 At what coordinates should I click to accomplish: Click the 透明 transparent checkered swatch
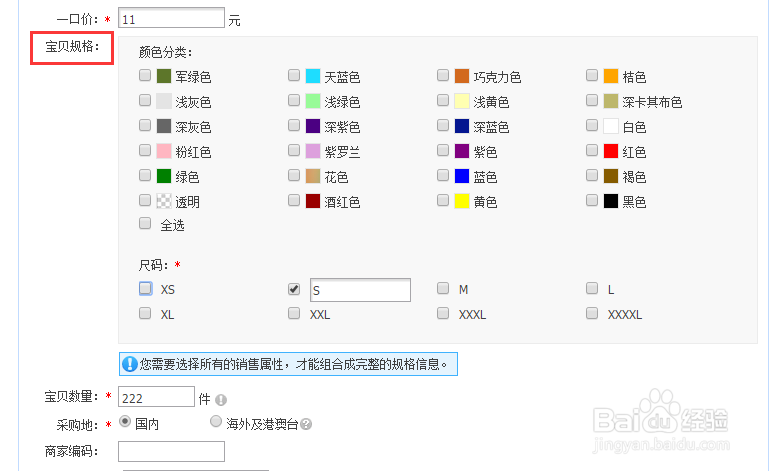[x=164, y=201]
